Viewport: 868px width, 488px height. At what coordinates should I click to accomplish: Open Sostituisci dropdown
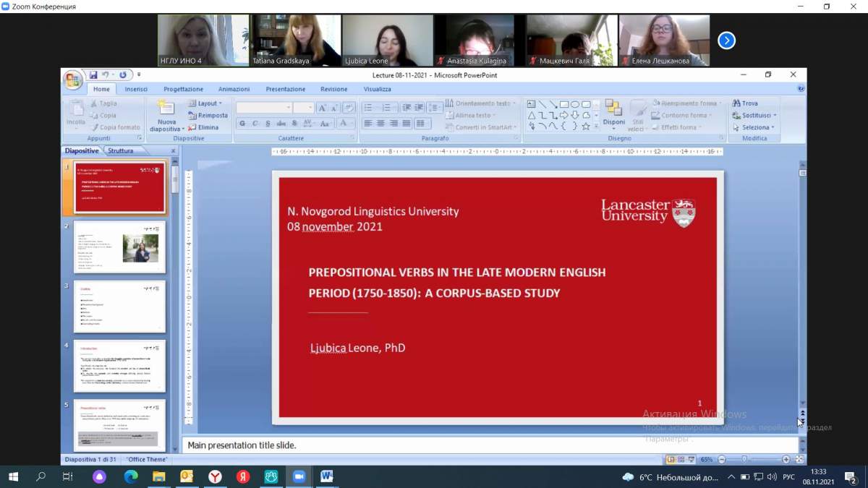(x=754, y=115)
